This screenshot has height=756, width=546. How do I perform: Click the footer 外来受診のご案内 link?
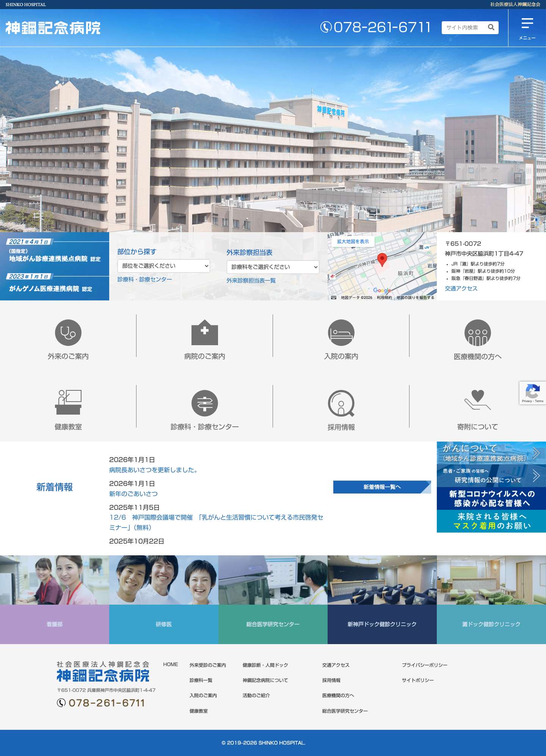208,665
